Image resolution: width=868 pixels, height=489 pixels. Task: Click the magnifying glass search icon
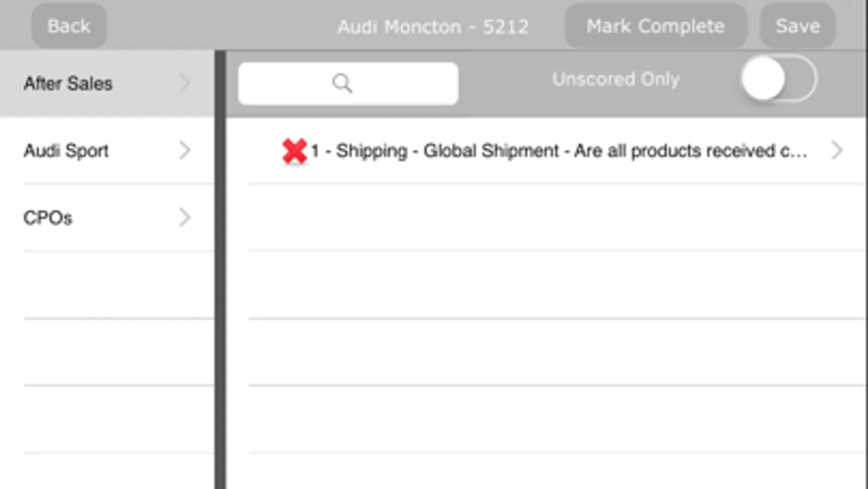click(x=342, y=83)
